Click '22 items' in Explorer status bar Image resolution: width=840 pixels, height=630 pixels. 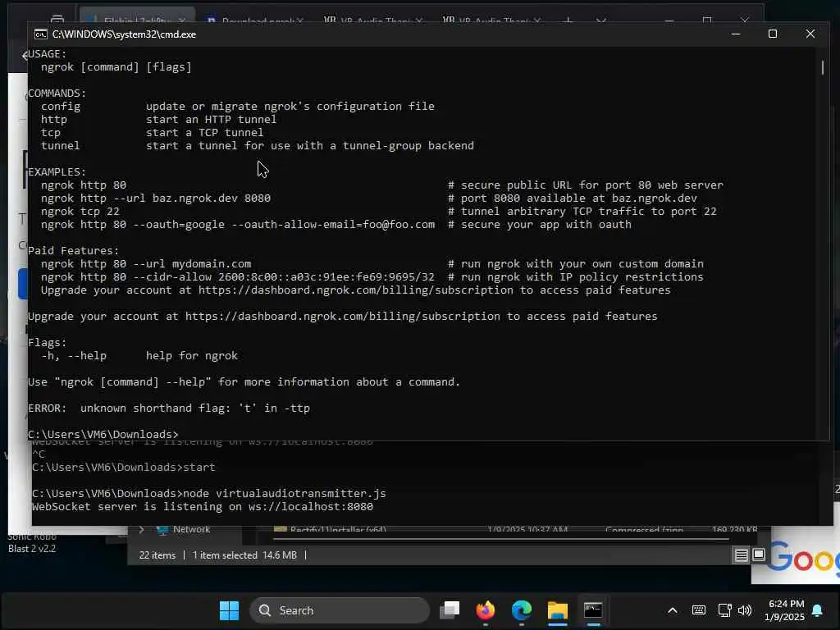pyautogui.click(x=157, y=555)
